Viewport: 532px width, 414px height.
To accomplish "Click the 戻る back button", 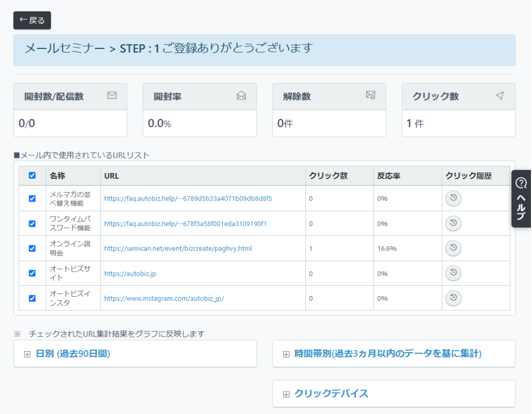I will [x=32, y=20].
